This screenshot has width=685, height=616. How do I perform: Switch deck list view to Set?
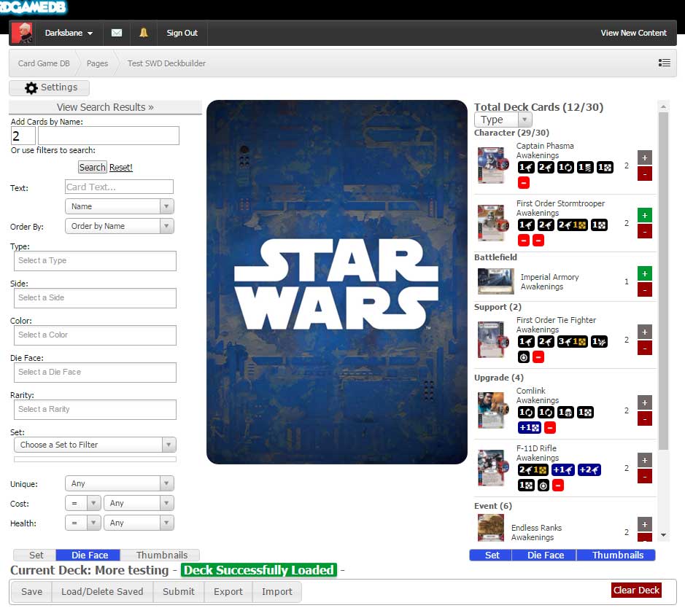pyautogui.click(x=491, y=555)
